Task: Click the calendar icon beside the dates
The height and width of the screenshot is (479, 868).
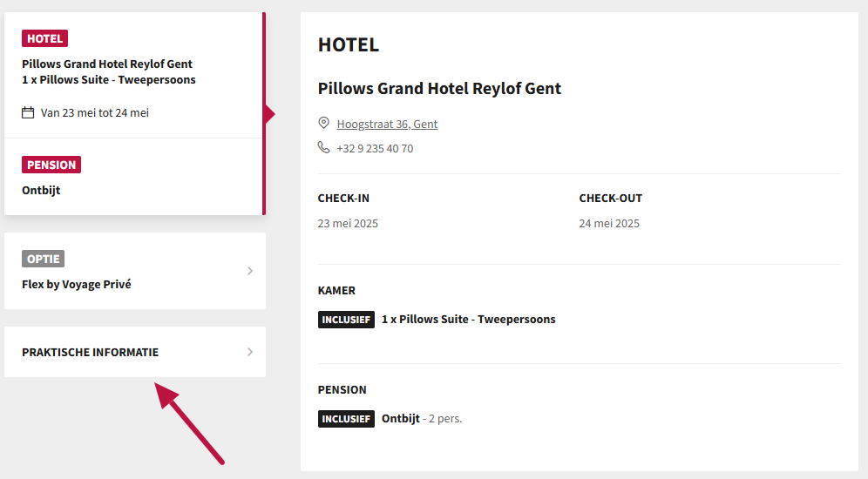Action: pyautogui.click(x=28, y=112)
